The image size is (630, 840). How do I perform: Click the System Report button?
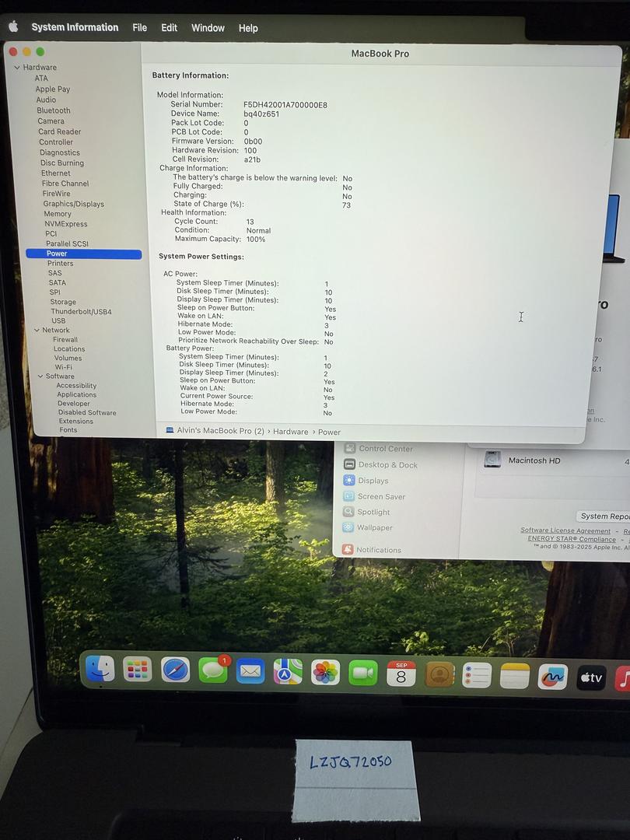(604, 516)
